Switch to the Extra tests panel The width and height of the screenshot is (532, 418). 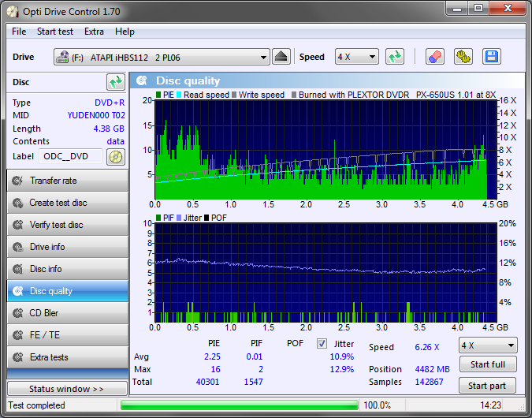point(68,357)
